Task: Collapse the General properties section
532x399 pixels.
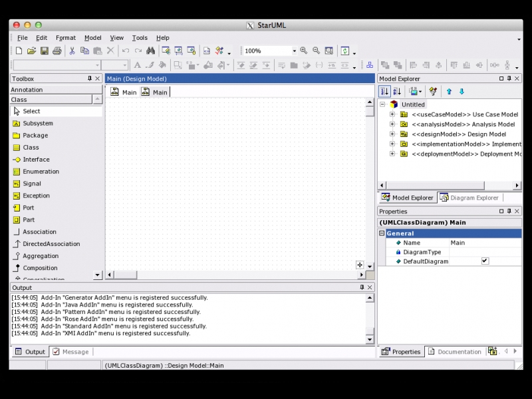Action: click(382, 233)
